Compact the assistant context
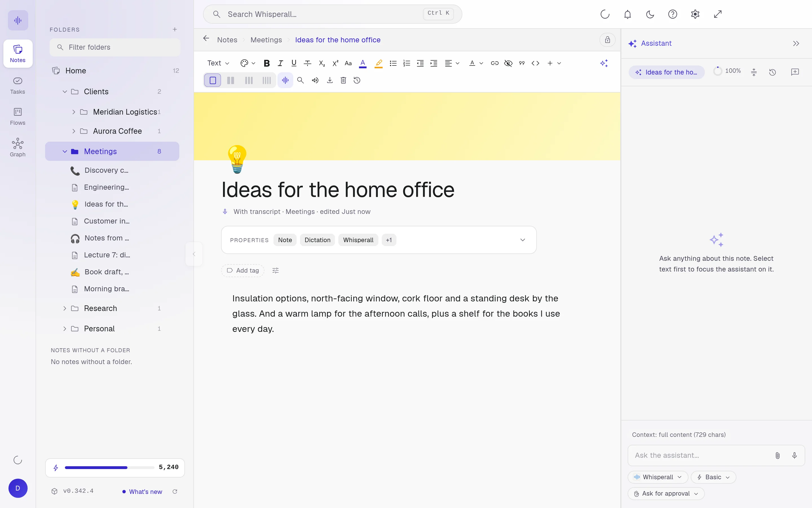 tap(754, 72)
